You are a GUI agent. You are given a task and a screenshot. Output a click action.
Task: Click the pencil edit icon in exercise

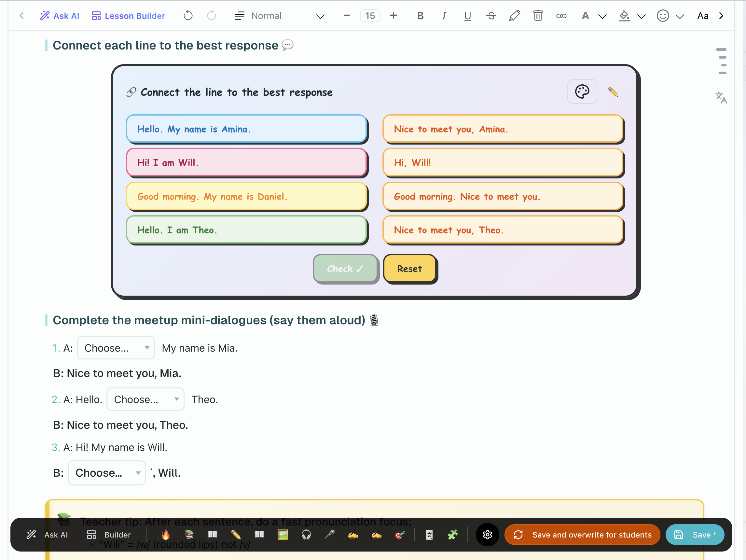[613, 92]
